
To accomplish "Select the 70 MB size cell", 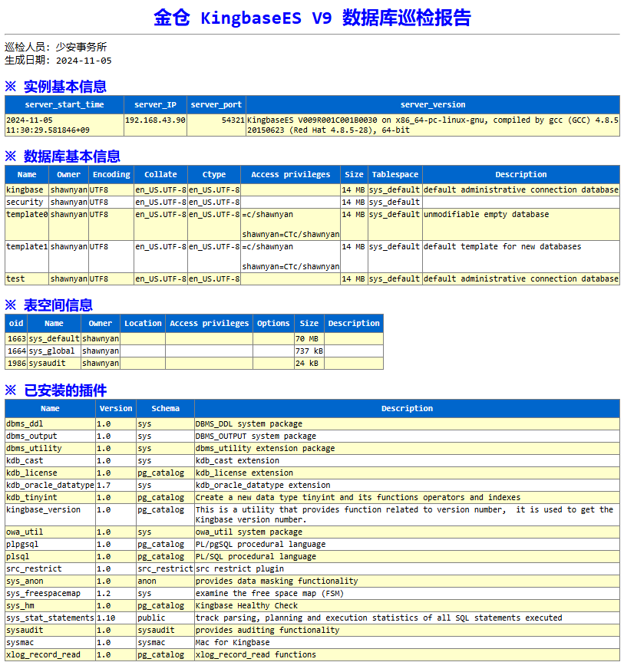I will point(309,338).
